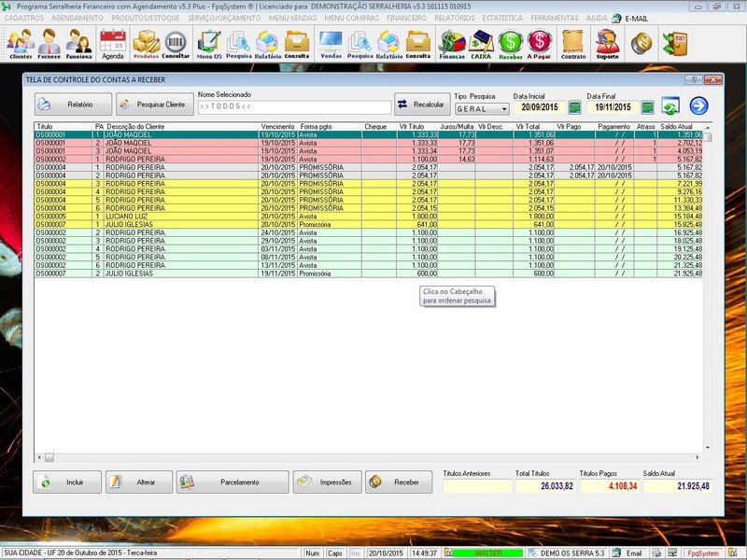747x560 pixels.
Task: Click Pesquisa icon right of Vendas
Action: point(360,44)
